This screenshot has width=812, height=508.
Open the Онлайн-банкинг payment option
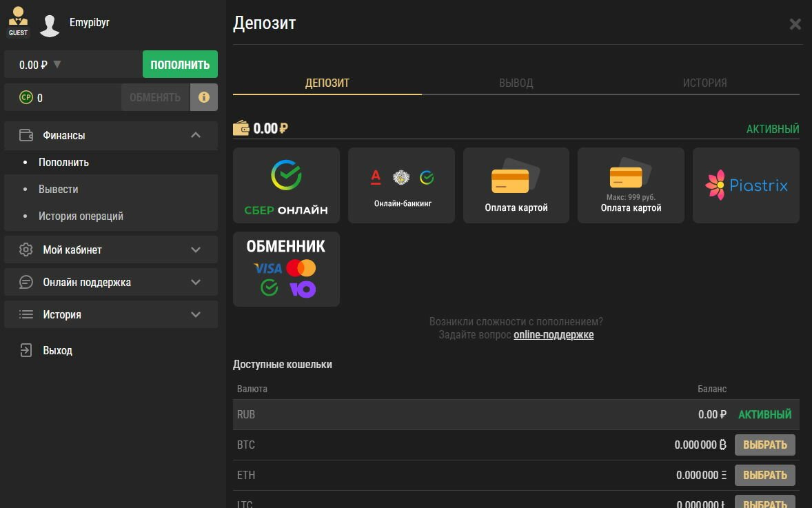401,185
